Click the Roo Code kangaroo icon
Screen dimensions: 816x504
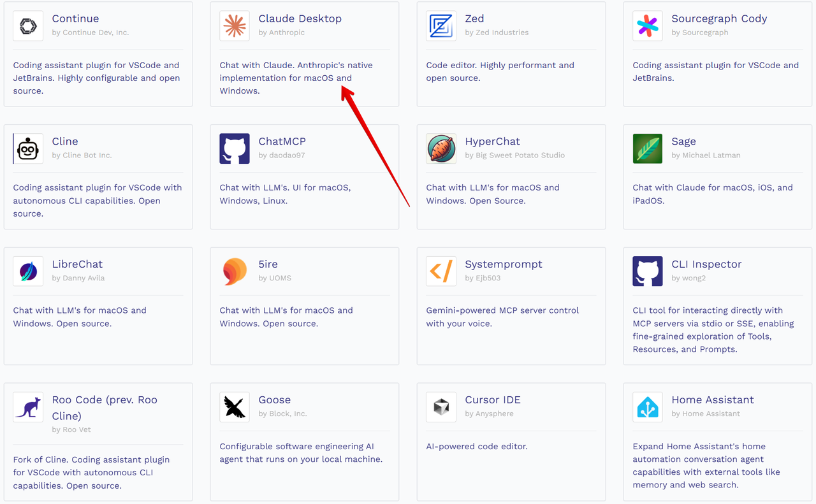tap(28, 407)
